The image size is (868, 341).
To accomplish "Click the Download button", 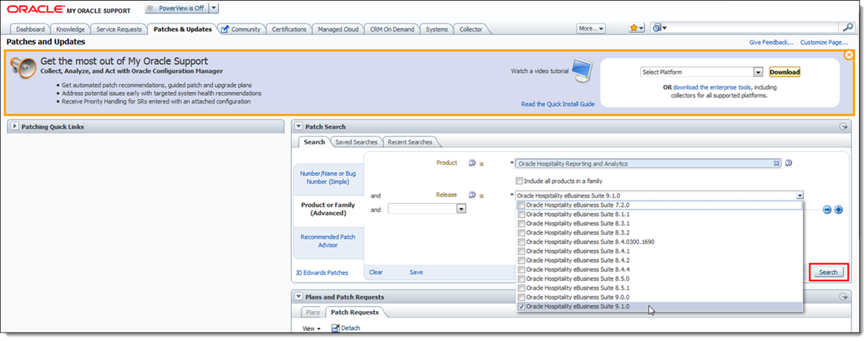I will (x=784, y=71).
